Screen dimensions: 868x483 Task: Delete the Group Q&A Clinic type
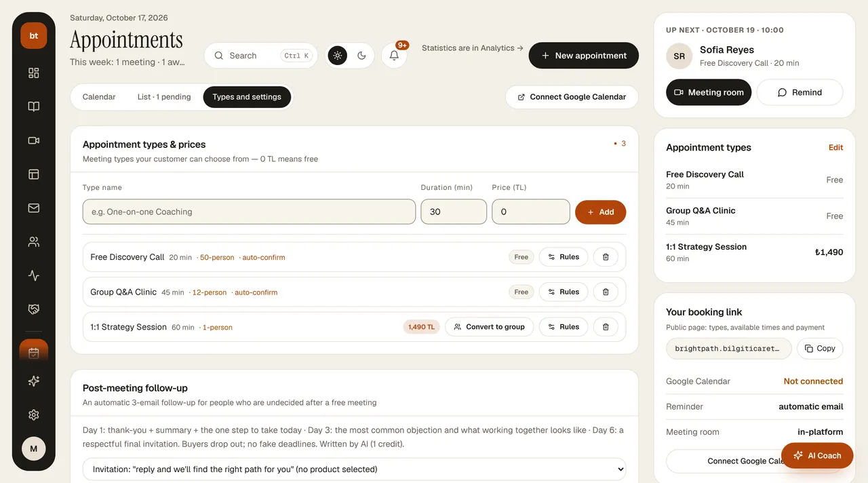pyautogui.click(x=606, y=292)
